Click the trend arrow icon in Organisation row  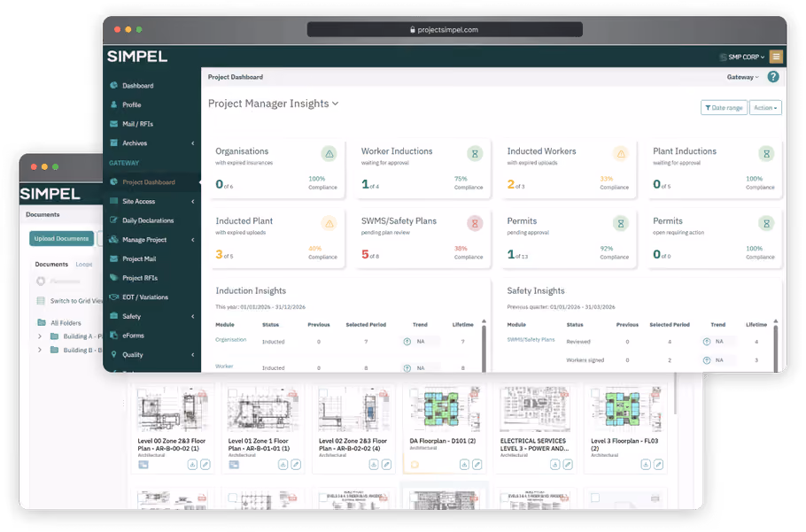407,342
